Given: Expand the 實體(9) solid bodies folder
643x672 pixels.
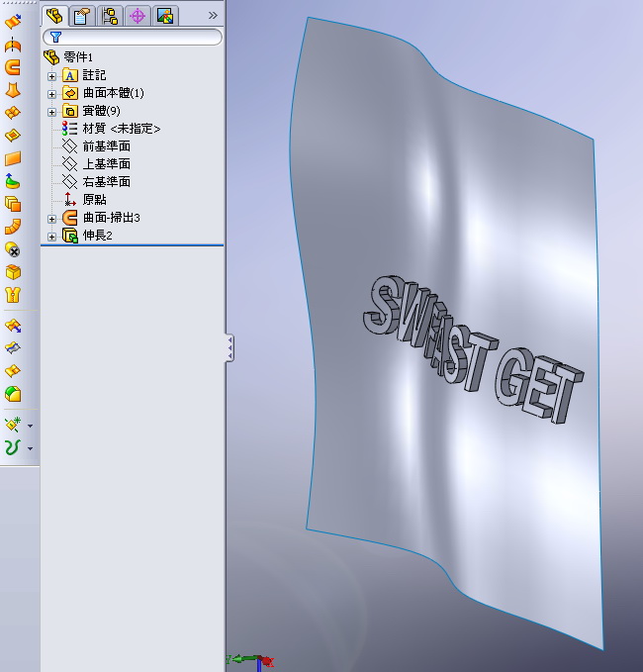Looking at the screenshot, I should pyautogui.click(x=51, y=112).
